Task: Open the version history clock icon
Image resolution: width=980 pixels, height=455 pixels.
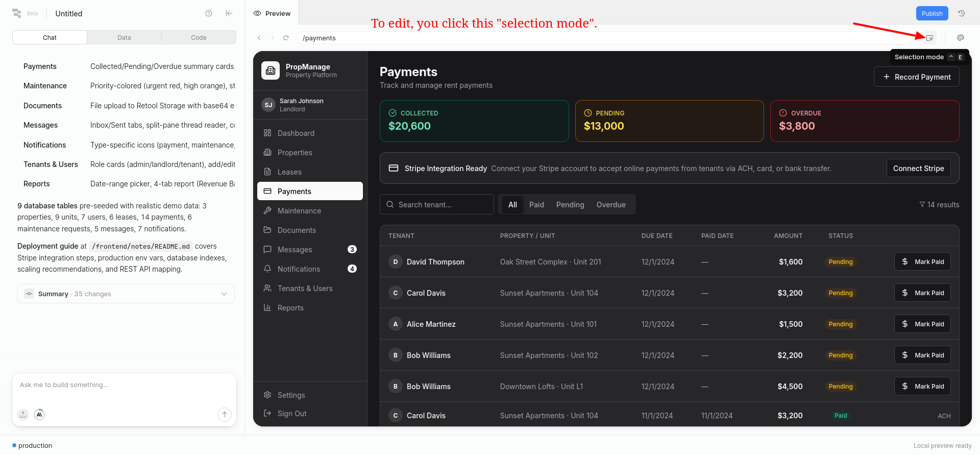Action: (x=961, y=13)
